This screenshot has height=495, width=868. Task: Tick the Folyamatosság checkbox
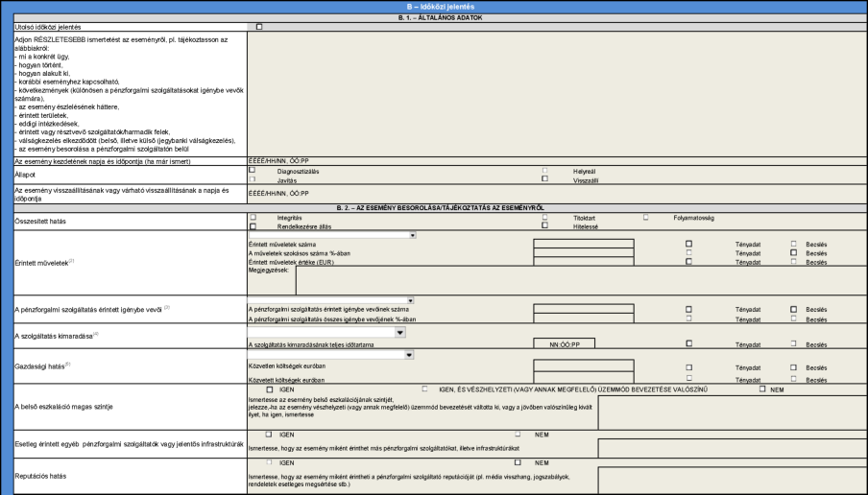tap(645, 218)
